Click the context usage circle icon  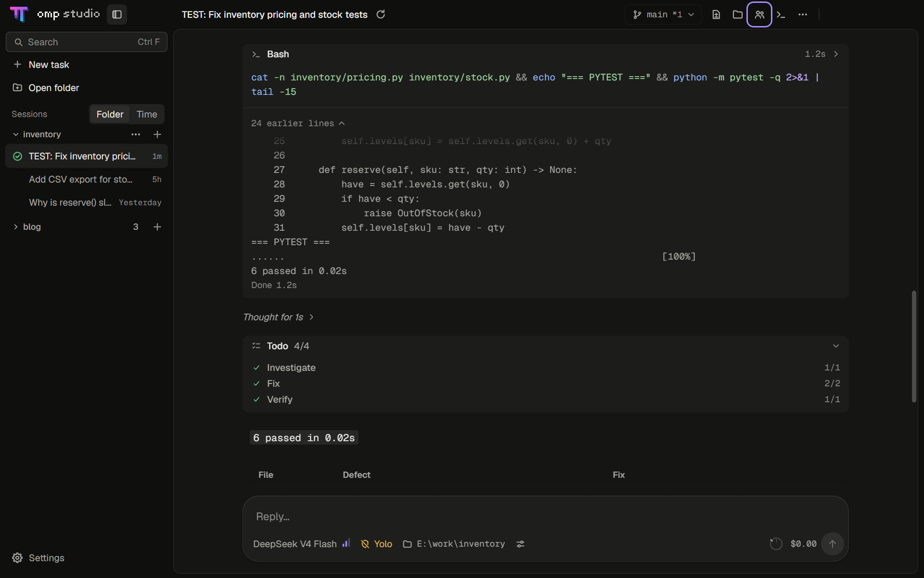pos(776,544)
